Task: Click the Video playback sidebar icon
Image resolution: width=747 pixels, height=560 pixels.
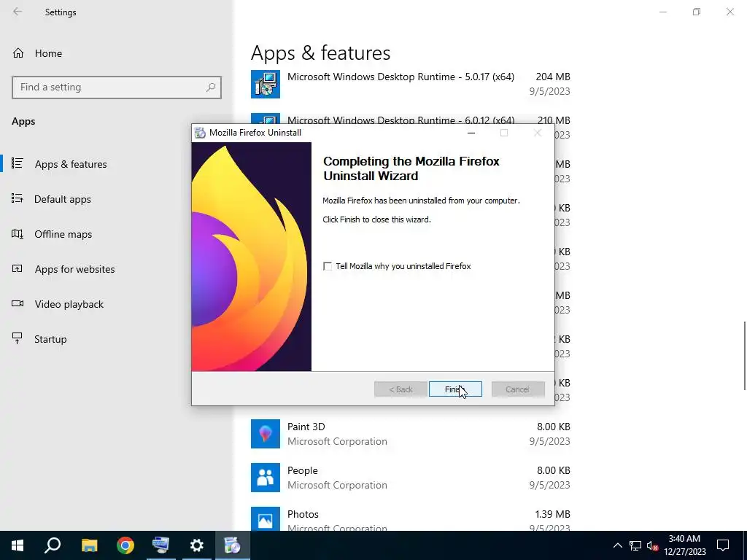Action: click(x=18, y=303)
